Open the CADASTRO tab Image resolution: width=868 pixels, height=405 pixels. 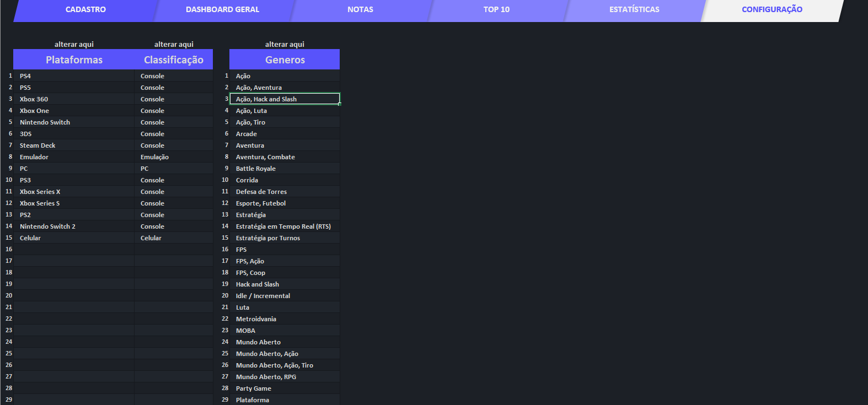point(85,9)
